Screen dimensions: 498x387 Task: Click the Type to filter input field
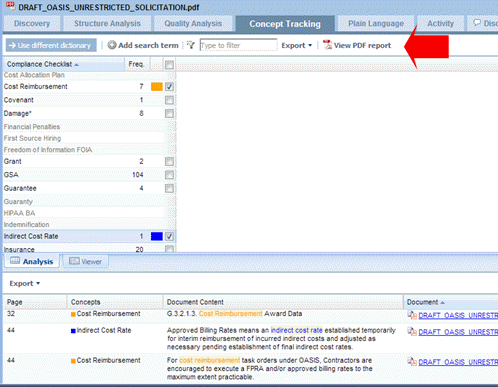pyautogui.click(x=238, y=45)
